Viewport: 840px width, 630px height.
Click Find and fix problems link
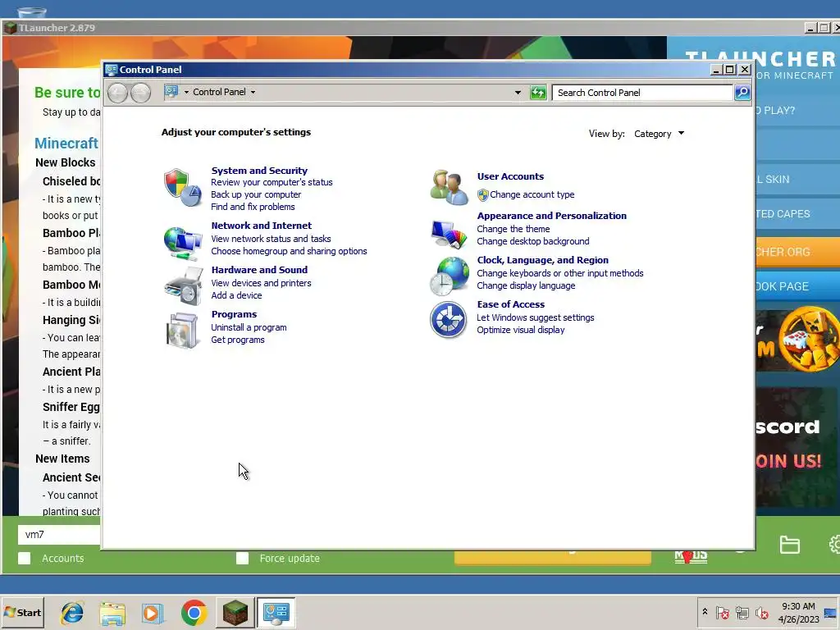(253, 207)
